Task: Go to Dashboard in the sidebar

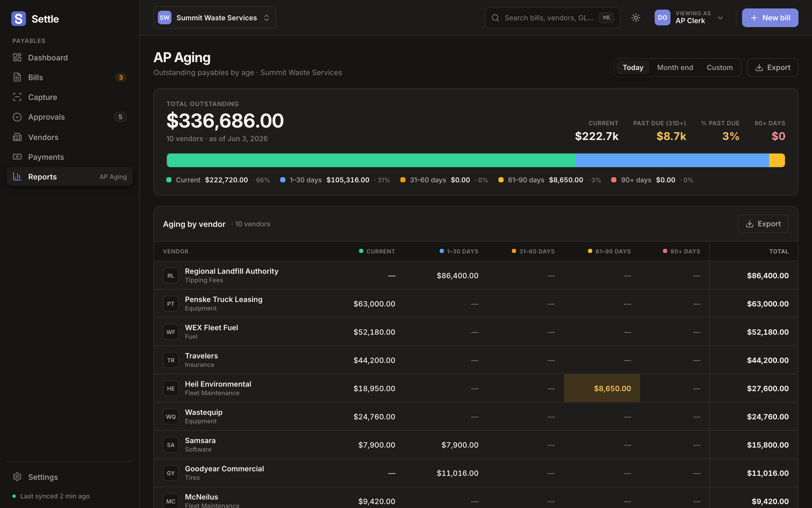Action: tap(69, 58)
